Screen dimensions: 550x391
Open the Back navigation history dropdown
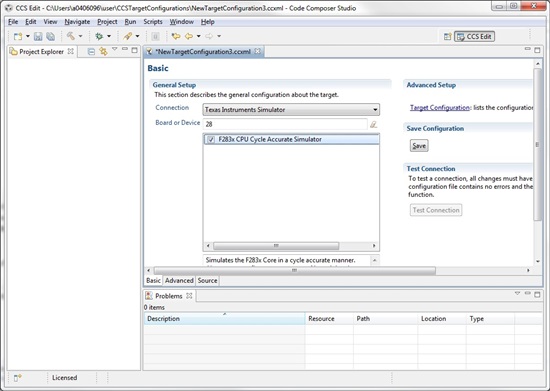pos(199,36)
